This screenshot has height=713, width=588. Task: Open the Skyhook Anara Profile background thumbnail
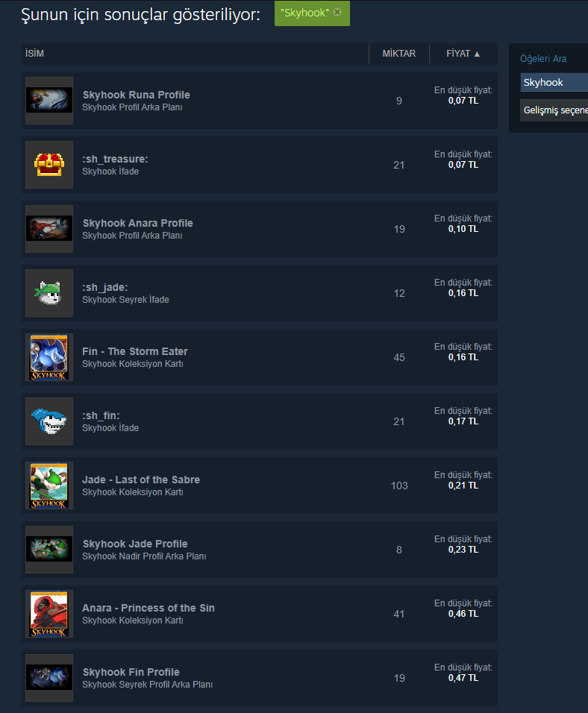(49, 229)
